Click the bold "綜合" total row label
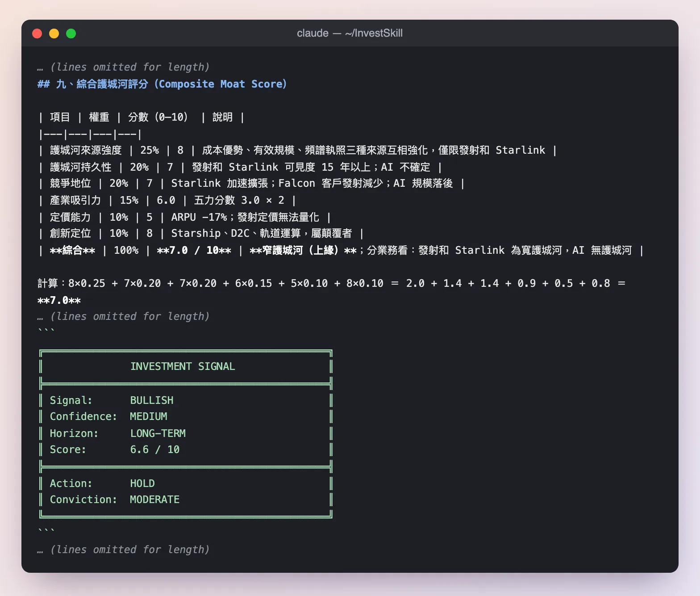Screen dimensions: 700x596 72,250
